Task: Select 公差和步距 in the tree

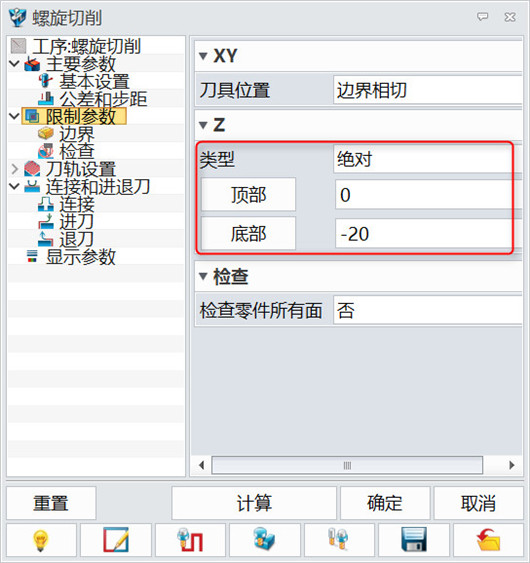Action: click(x=103, y=99)
